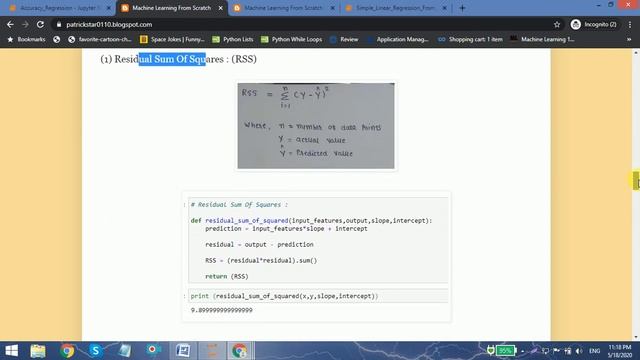Image resolution: width=640 pixels, height=360 pixels.
Task: Open the Application Manag... bookmark
Action: [x=398, y=39]
